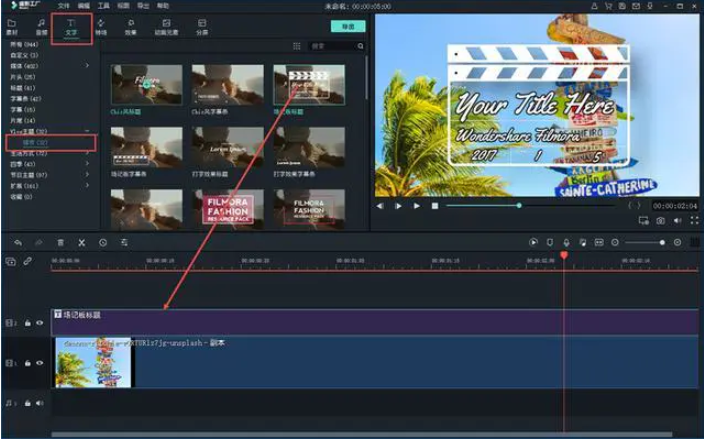This screenshot has width=704, height=439.
Task: Expand the 节日主题 category
Action: coord(87,175)
